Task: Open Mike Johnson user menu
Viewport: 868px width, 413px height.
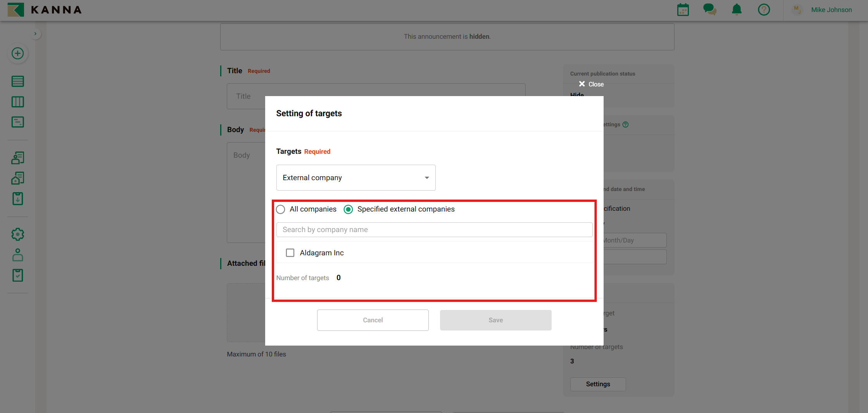Action: click(831, 10)
